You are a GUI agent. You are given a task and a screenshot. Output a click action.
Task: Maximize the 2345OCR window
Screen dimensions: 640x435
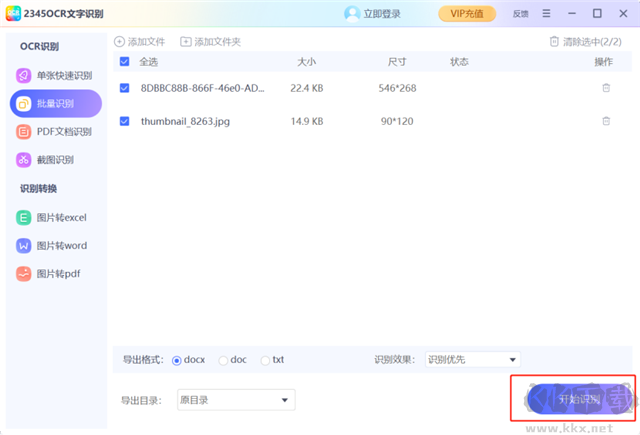(597, 13)
